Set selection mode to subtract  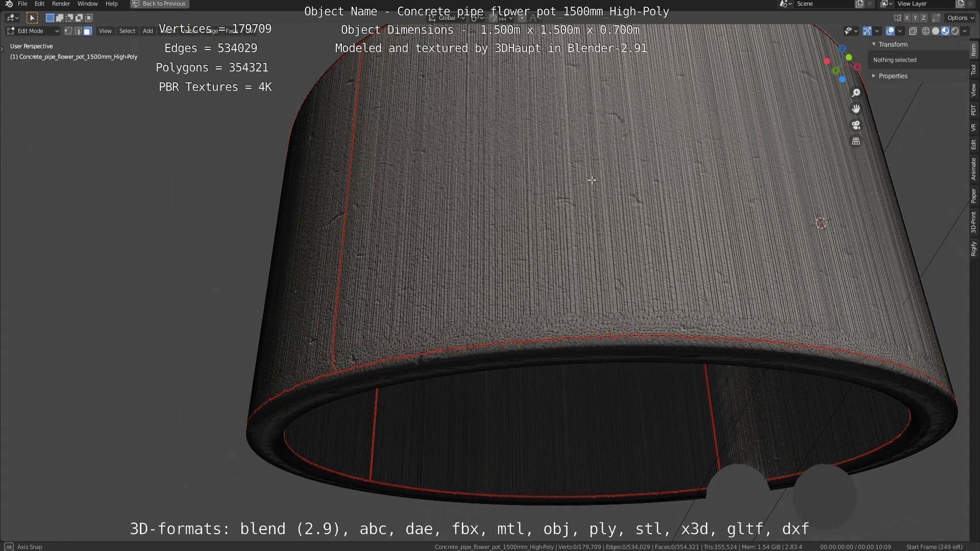coord(69,18)
